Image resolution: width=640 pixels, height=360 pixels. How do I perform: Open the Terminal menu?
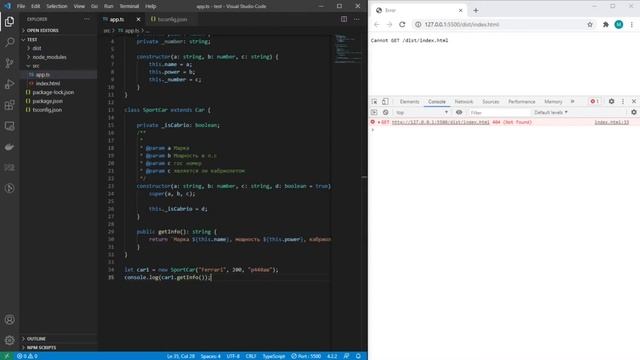(129, 6)
